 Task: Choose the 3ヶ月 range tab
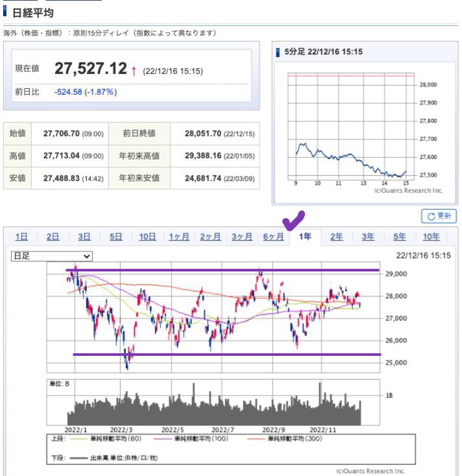(242, 236)
